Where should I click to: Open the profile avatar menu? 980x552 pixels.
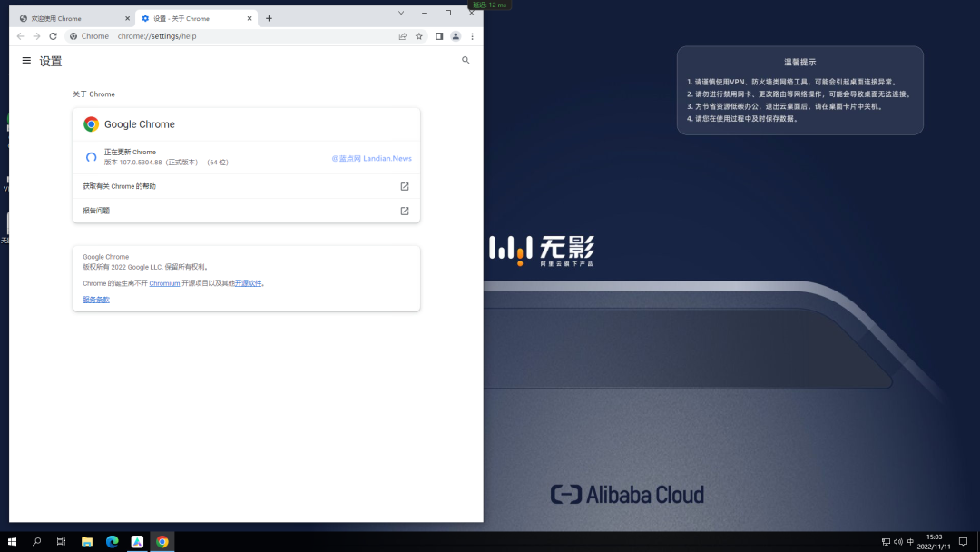[x=456, y=36]
